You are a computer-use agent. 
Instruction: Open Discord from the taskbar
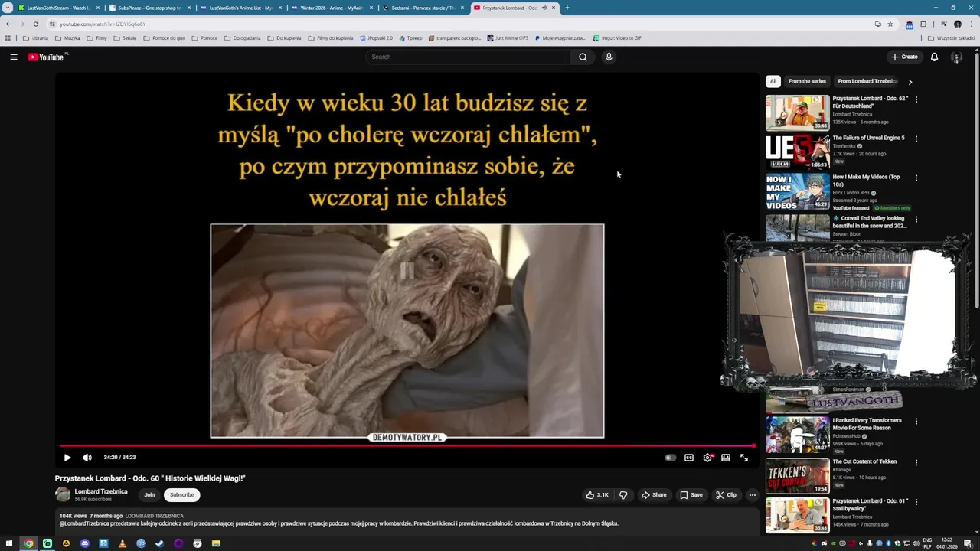tap(85, 543)
